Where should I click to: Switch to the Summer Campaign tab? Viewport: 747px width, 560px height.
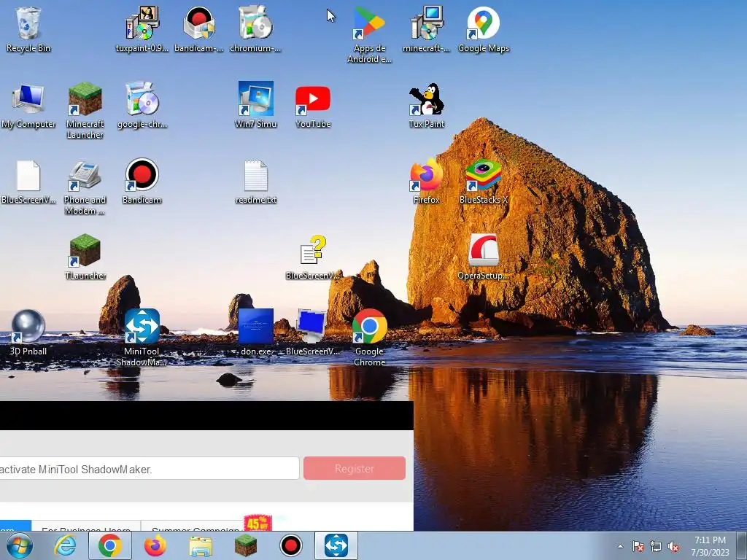[196, 526]
